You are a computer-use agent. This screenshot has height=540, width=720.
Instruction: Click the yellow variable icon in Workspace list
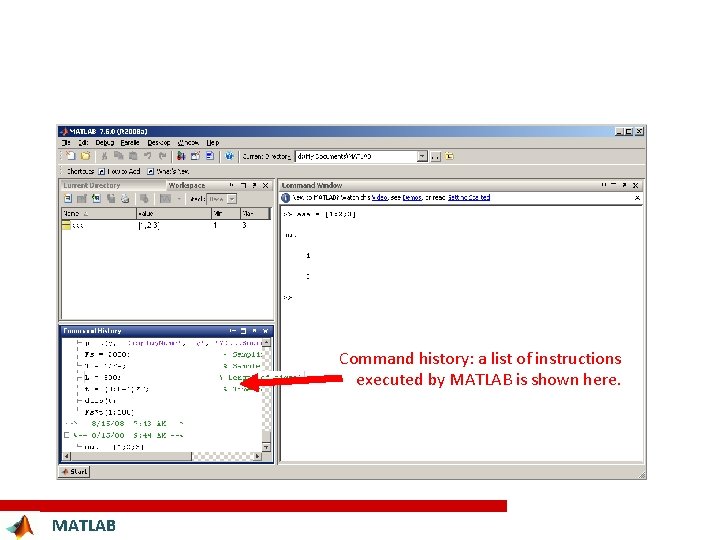(66, 225)
